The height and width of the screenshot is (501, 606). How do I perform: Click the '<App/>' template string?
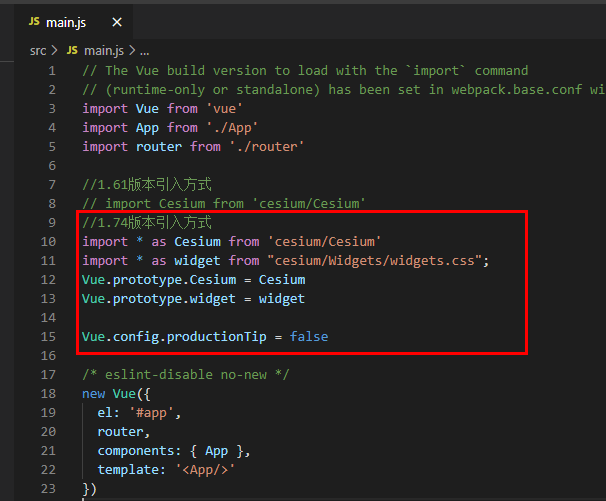click(205, 470)
